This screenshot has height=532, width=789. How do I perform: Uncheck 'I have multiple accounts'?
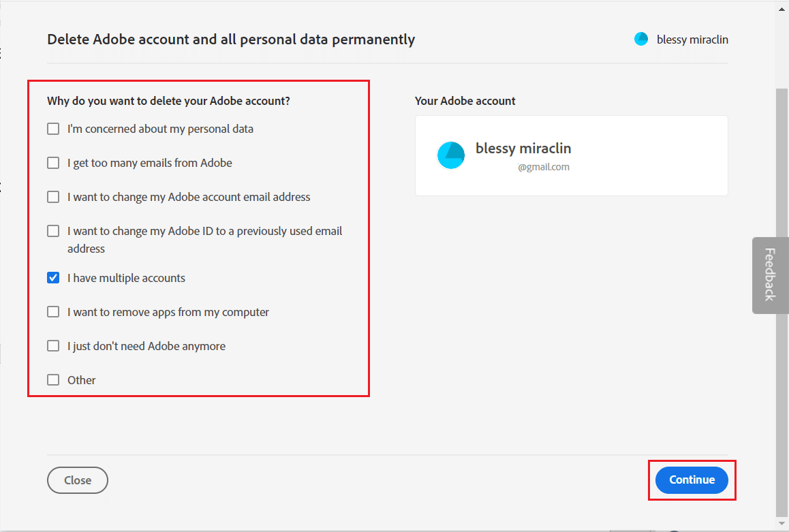click(53, 278)
